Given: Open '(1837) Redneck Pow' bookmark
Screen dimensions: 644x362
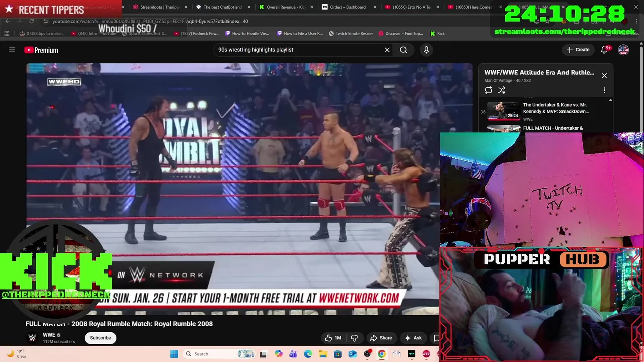Looking at the screenshot, I should pos(197,34).
